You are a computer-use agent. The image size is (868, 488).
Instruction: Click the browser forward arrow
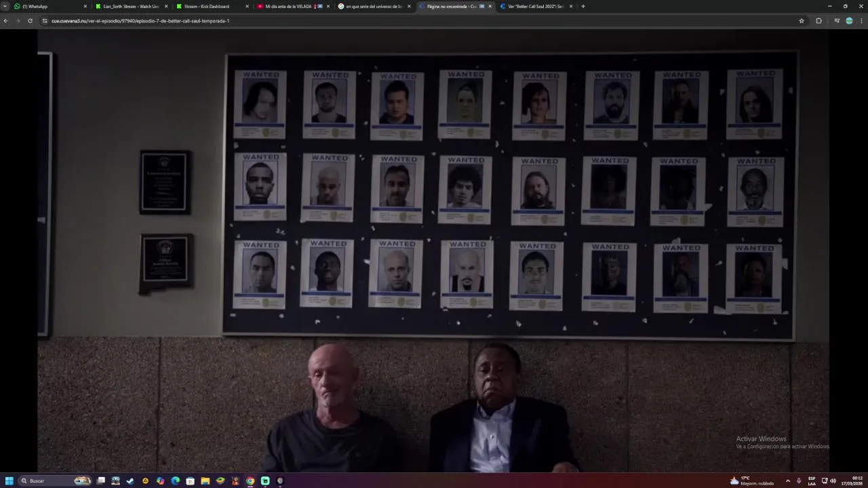pyautogui.click(x=18, y=21)
